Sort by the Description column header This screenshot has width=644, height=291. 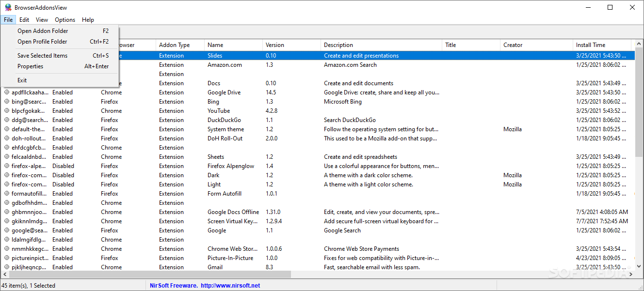(x=381, y=45)
